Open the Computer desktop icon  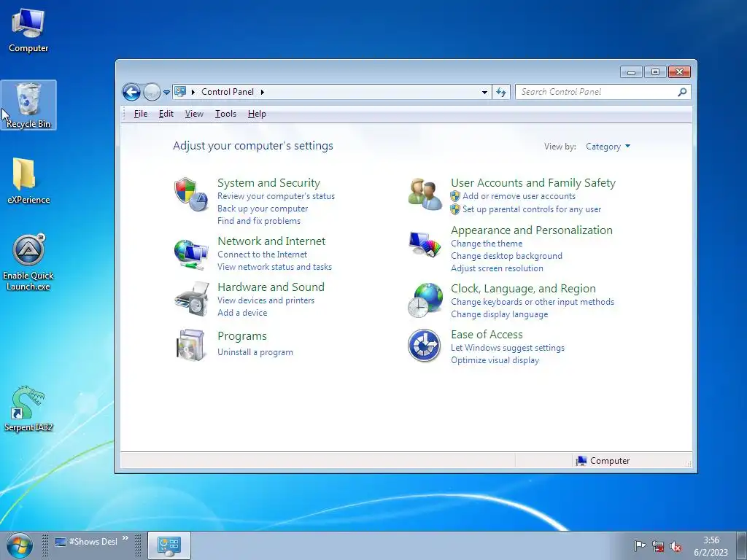[28, 31]
